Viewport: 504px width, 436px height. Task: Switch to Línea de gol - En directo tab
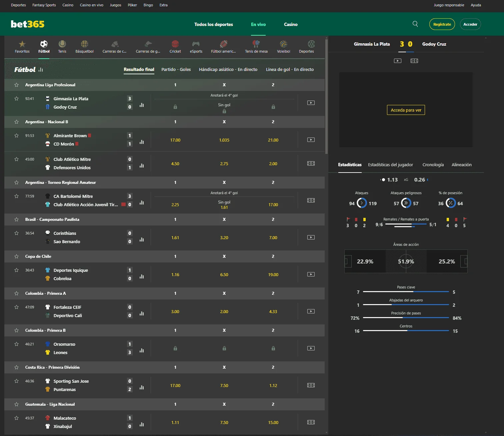coord(290,70)
